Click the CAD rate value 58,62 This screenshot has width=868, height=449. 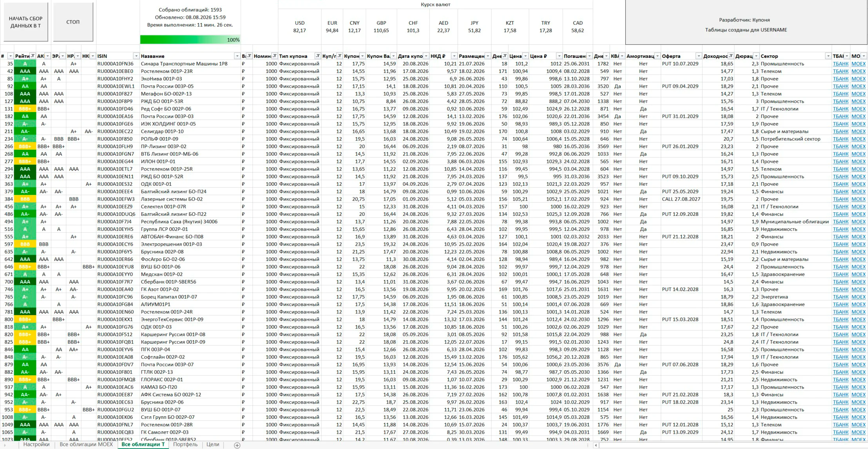577,31
